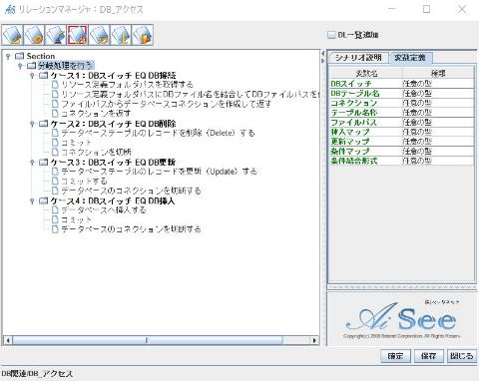Select the 変数定義 tab
This screenshot has height=385, width=480.
point(410,57)
